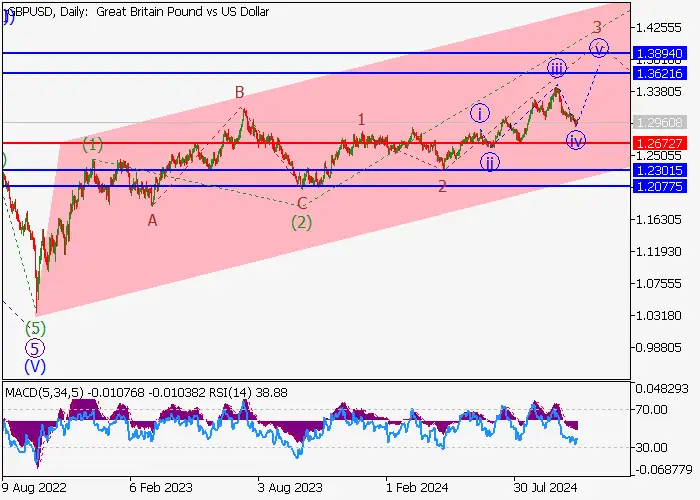Click the 1.03180 price axis value
This screenshot has width=700, height=500.
658,316
